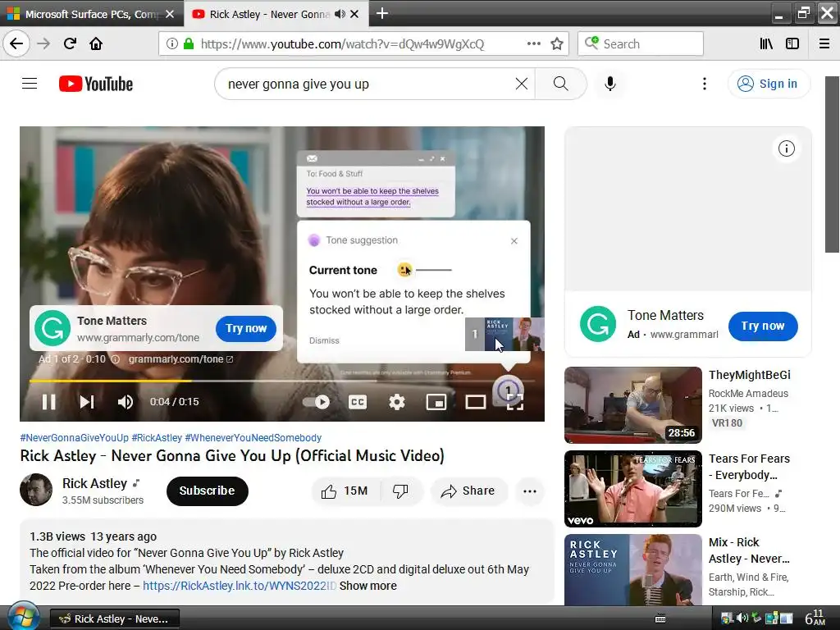Screen dimensions: 840x630
Task: Toggle the autoplay switch in the player
Action: coord(316,402)
